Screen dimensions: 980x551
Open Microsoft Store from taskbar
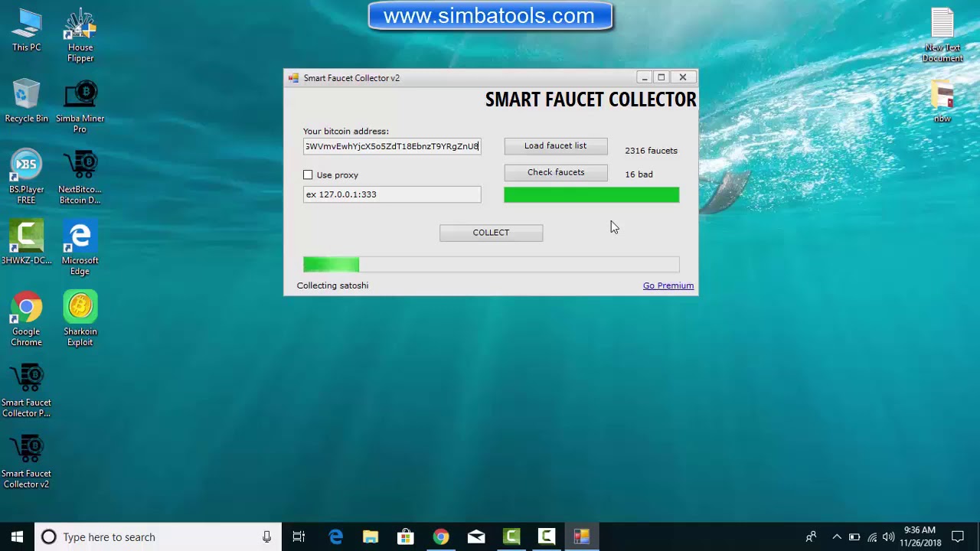click(x=406, y=537)
